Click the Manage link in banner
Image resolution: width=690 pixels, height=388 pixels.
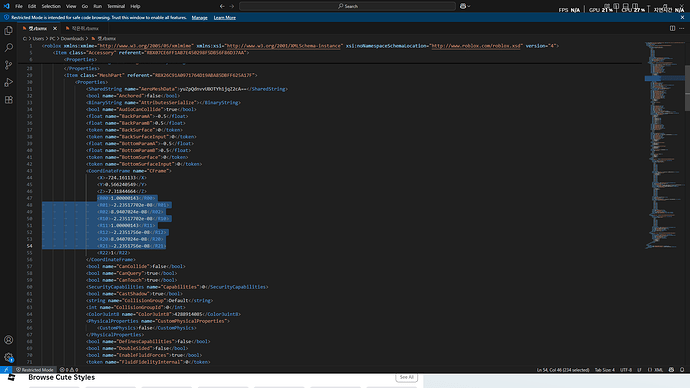click(199, 18)
